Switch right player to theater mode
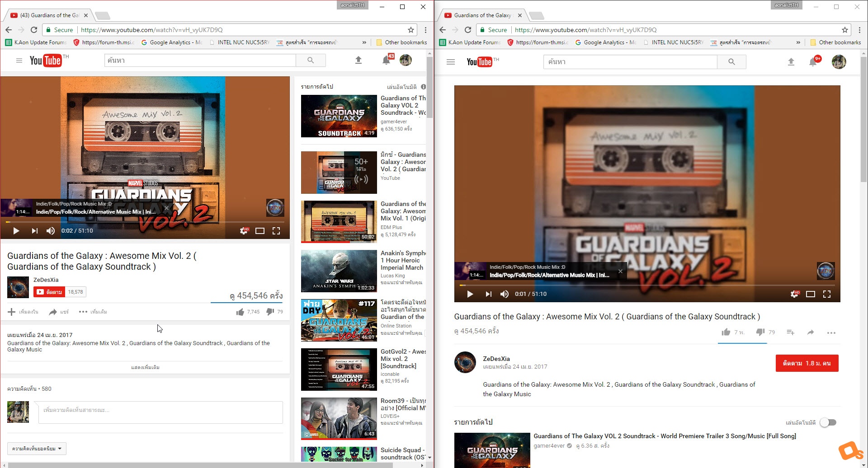The image size is (868, 468). click(x=811, y=294)
